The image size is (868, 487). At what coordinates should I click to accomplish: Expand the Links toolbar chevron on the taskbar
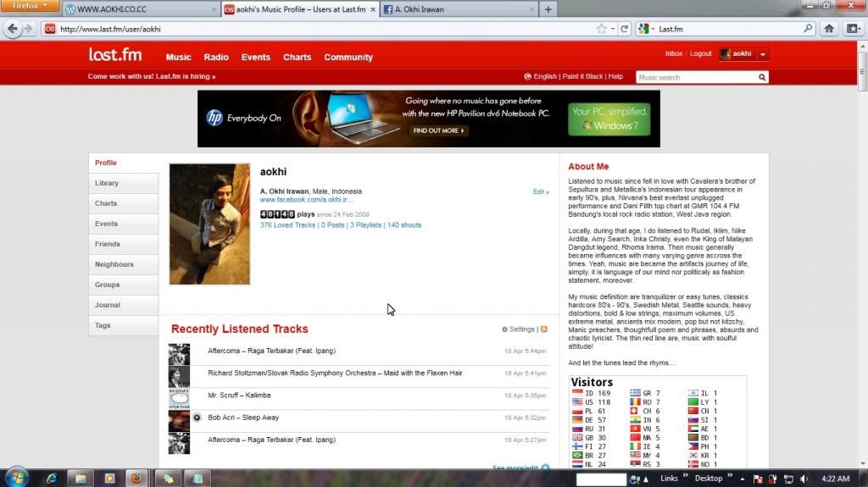(685, 475)
